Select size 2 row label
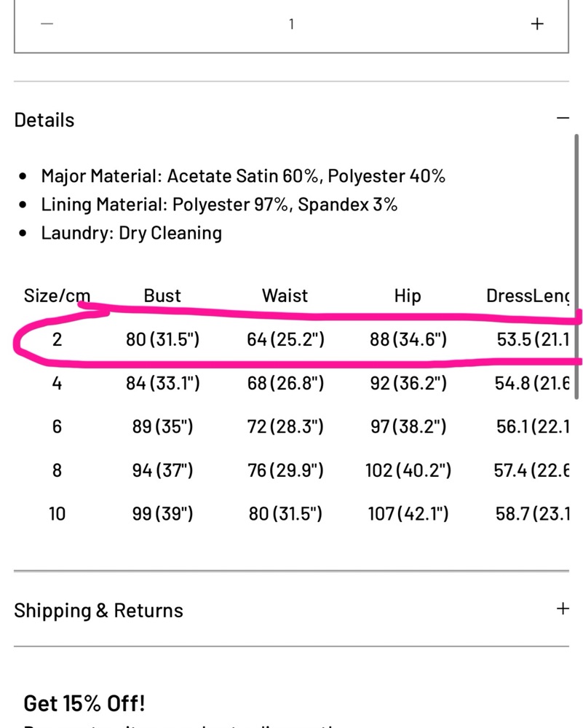This screenshot has height=728, width=583. pyautogui.click(x=57, y=339)
